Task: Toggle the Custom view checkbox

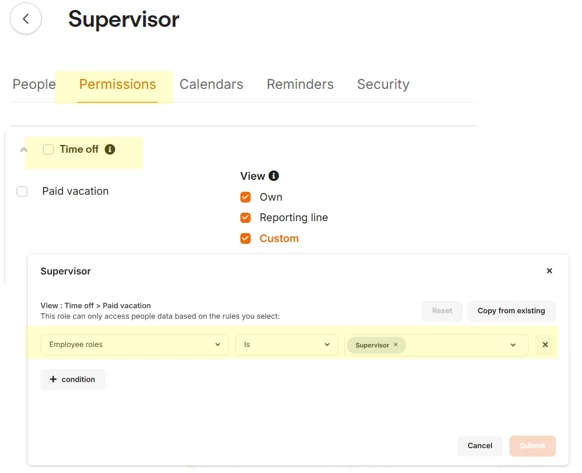Action: click(x=245, y=238)
